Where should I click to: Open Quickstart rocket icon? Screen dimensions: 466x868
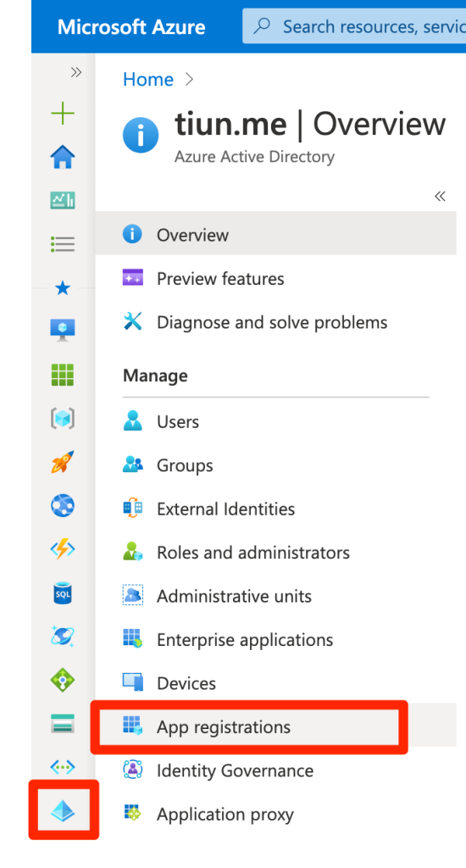coord(63,462)
